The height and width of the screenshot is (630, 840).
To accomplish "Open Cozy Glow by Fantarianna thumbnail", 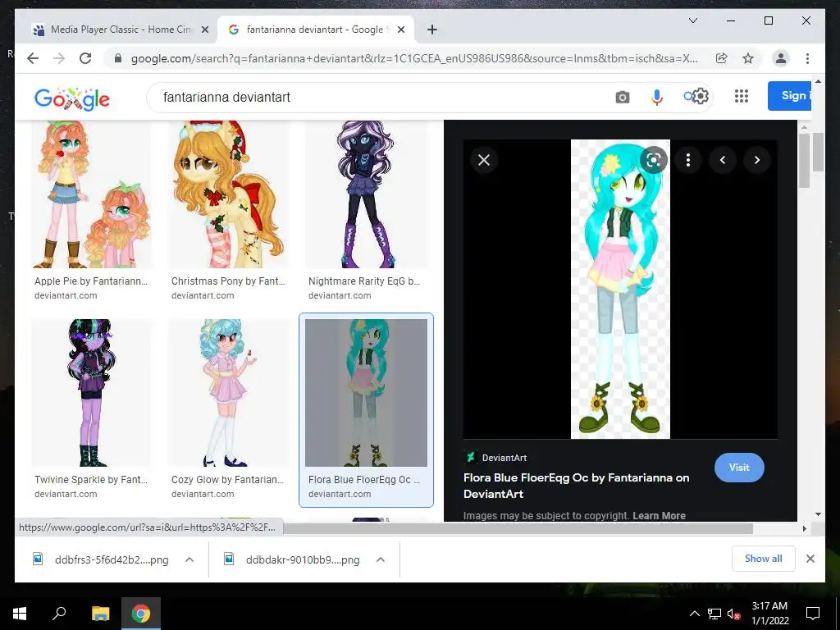I will (x=229, y=393).
